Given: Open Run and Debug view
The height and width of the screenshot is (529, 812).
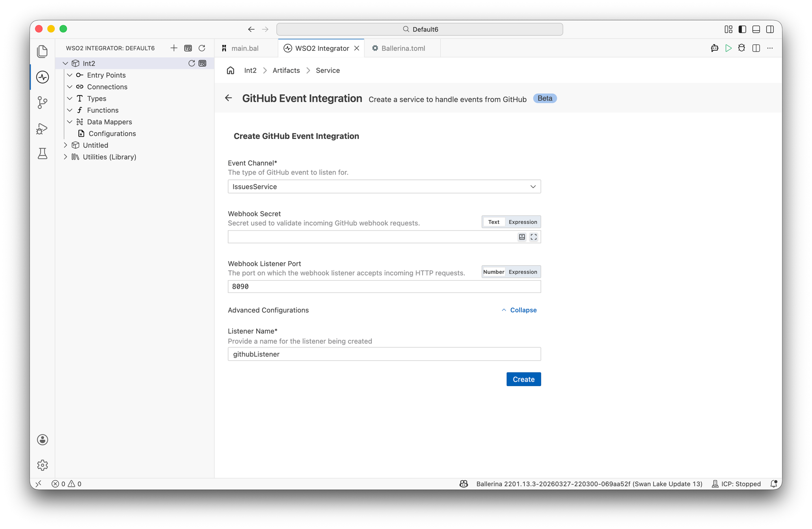Looking at the screenshot, I should (x=43, y=129).
